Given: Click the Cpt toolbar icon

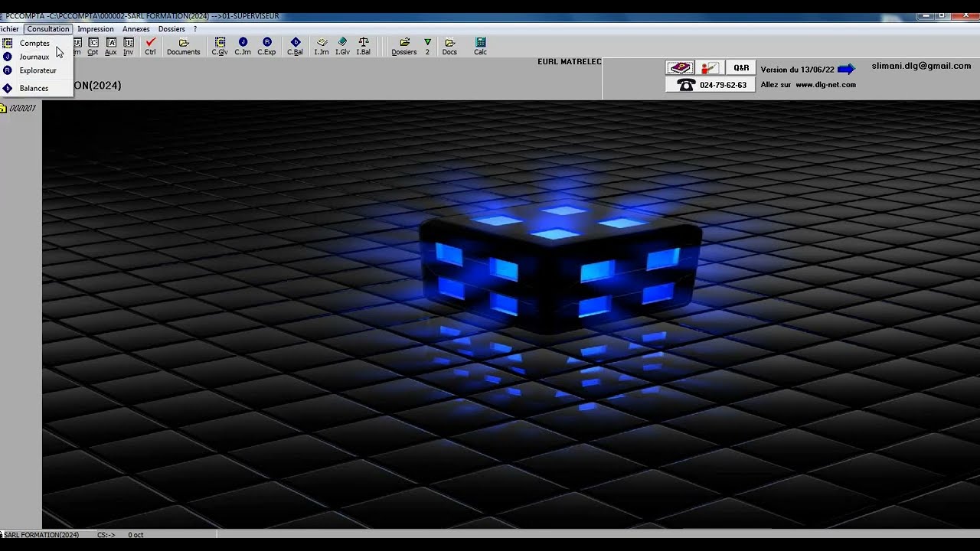Looking at the screenshot, I should tap(93, 47).
